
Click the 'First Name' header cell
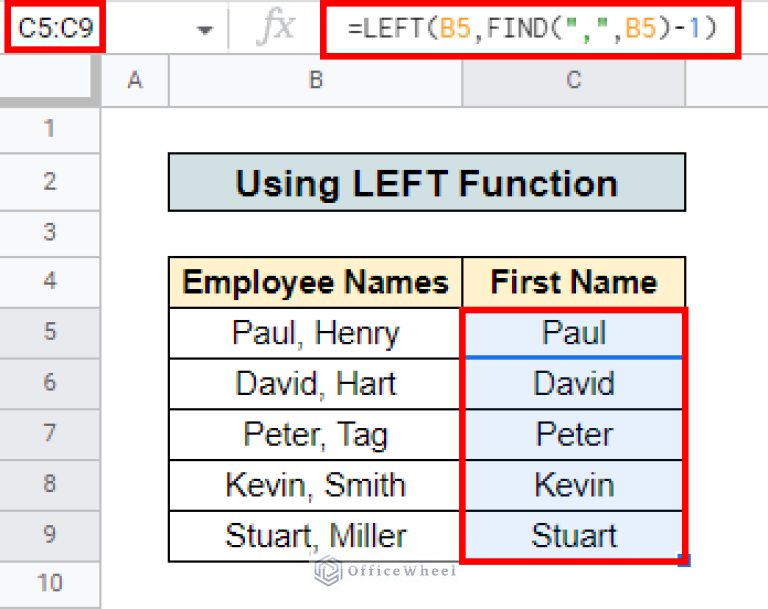[x=573, y=283]
